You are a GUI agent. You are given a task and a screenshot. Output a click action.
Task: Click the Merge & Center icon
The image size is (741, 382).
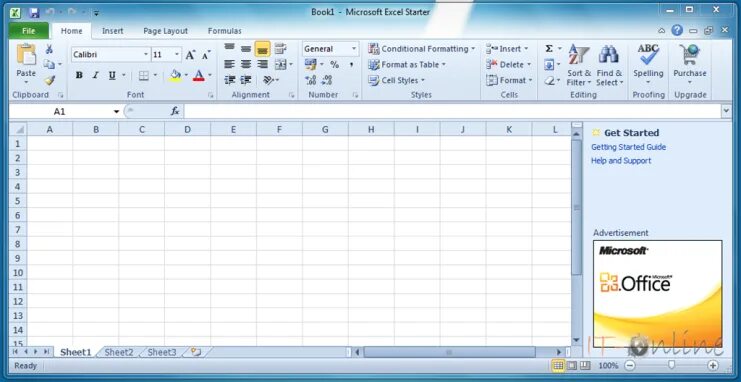(281, 64)
